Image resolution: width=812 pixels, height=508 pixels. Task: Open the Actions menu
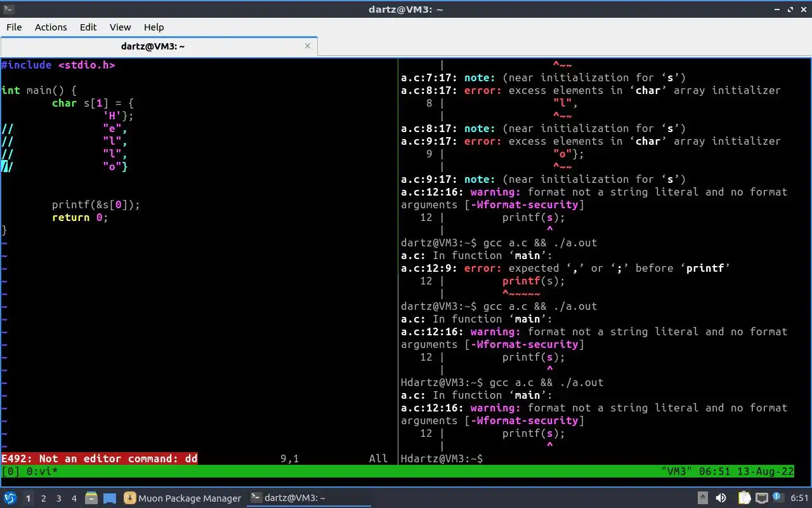(x=51, y=27)
